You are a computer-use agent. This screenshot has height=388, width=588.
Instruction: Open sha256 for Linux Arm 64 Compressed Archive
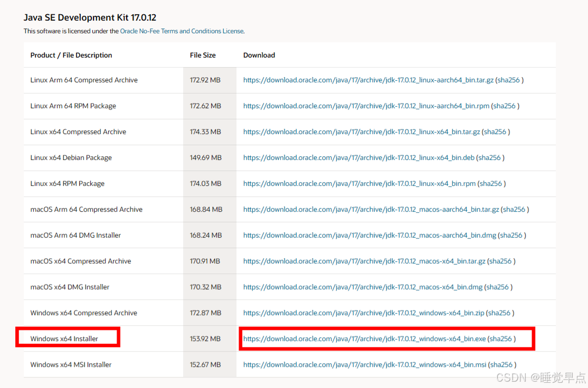(x=508, y=80)
